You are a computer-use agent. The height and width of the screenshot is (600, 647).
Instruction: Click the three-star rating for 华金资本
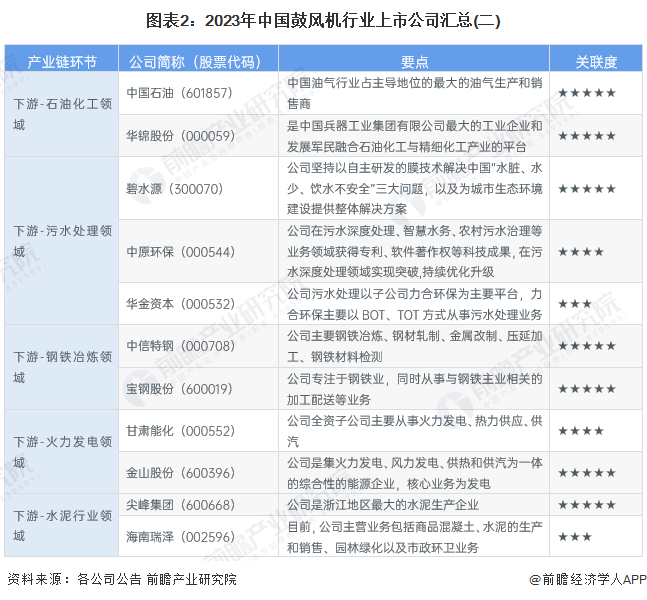(x=575, y=304)
